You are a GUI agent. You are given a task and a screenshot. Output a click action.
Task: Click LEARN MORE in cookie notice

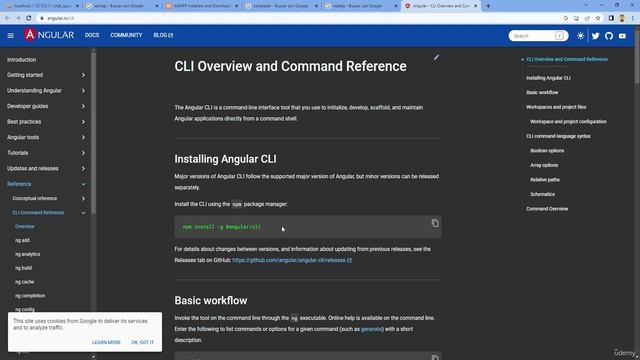click(106, 342)
